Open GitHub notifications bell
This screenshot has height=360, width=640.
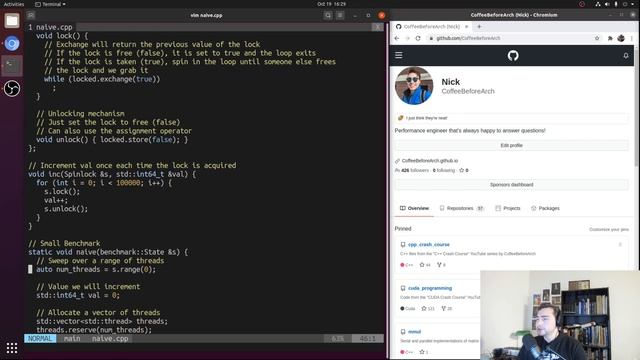[626, 56]
